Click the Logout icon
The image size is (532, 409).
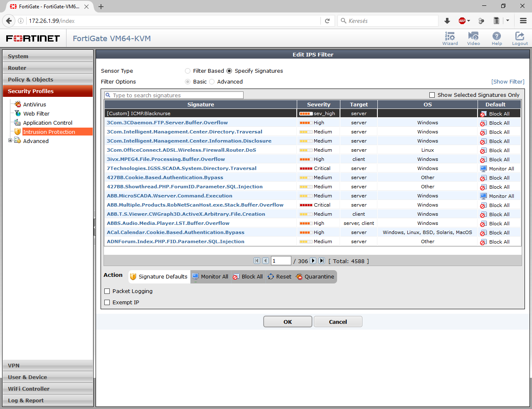[x=520, y=38]
